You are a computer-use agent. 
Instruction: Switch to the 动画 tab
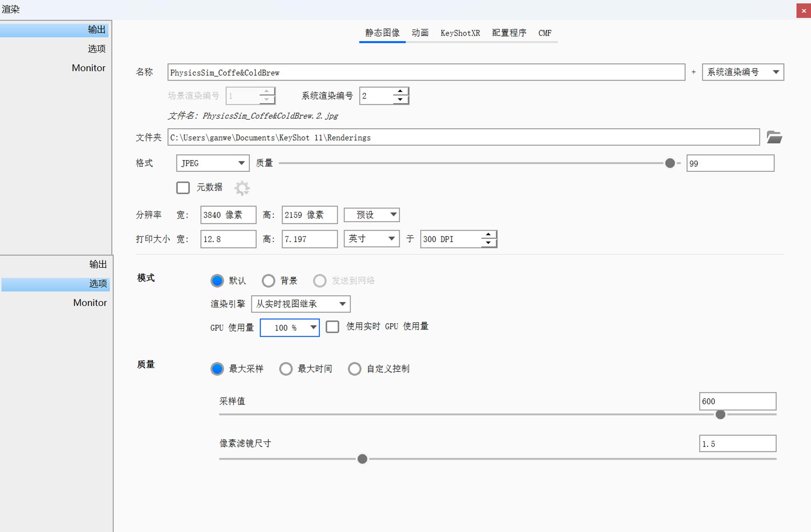point(420,33)
